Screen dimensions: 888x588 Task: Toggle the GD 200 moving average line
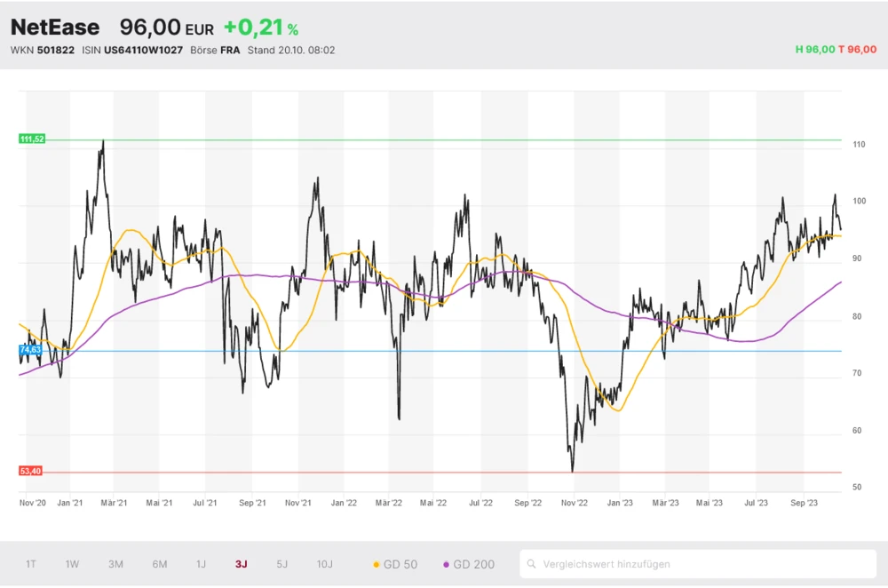[468, 564]
